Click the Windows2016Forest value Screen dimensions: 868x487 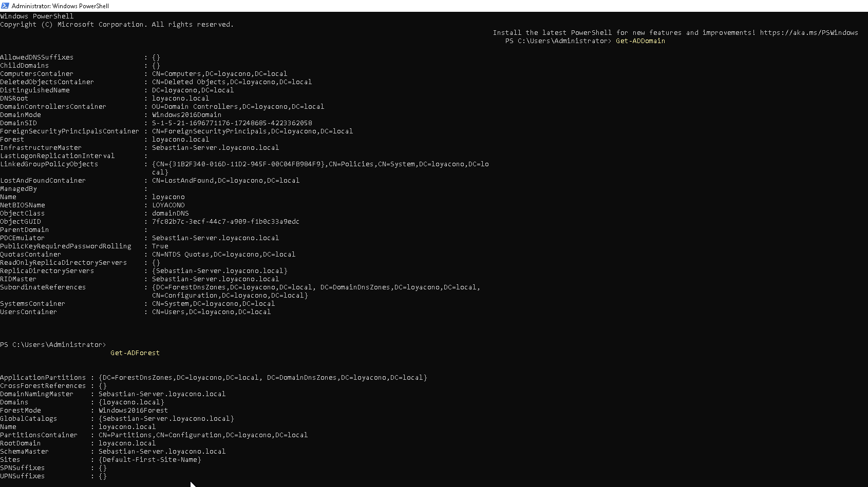pyautogui.click(x=133, y=411)
